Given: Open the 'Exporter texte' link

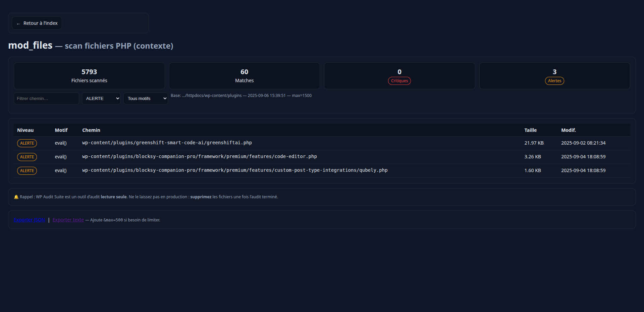Looking at the screenshot, I should [x=68, y=220].
